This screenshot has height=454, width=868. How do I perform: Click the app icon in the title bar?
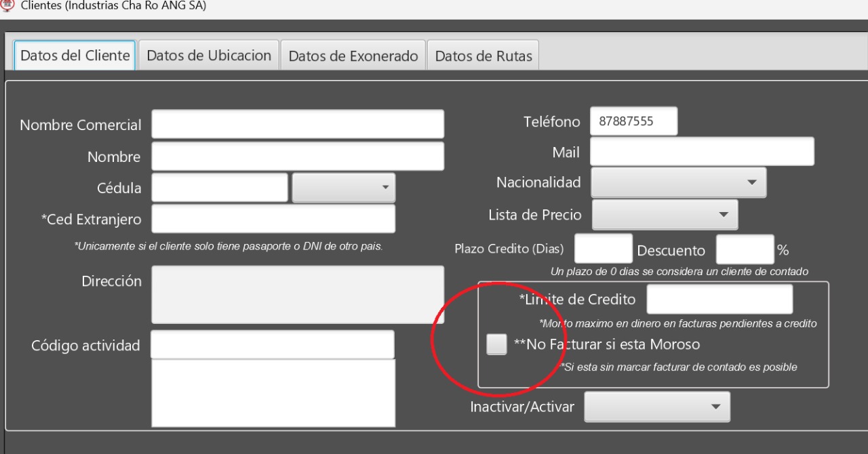[x=7, y=5]
